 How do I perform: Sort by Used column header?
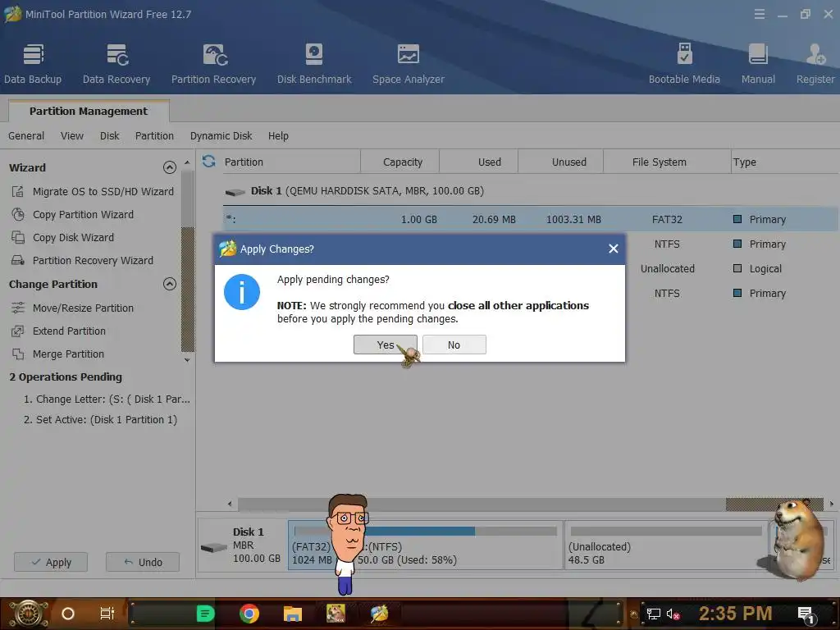[479, 162]
